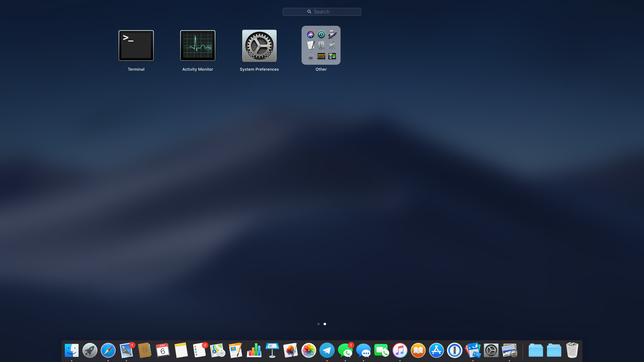Click the Launchpad Search field
Viewport: 644px width, 362px height.
pyautogui.click(x=322, y=12)
